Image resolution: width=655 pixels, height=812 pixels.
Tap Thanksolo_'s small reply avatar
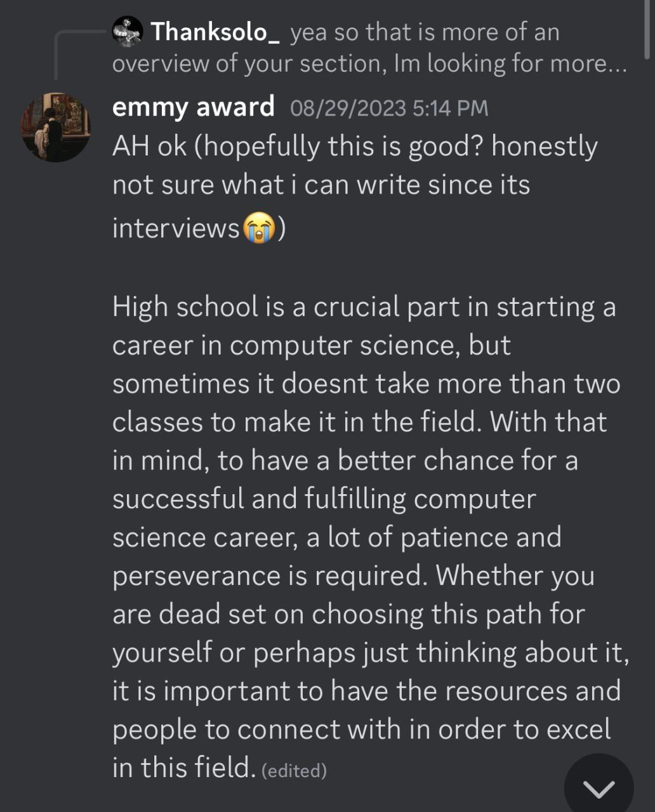[x=127, y=32]
